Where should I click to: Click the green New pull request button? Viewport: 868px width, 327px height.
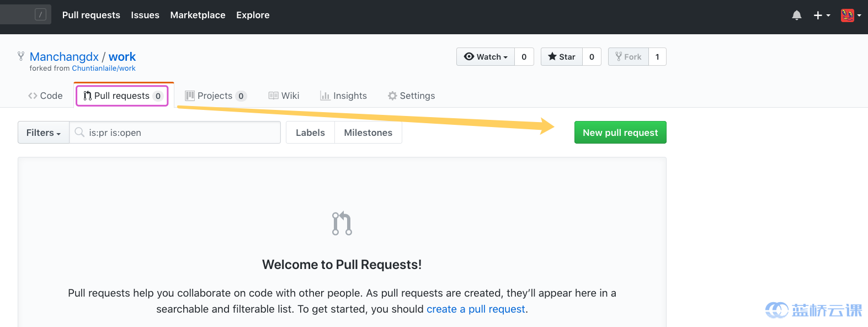(x=620, y=133)
